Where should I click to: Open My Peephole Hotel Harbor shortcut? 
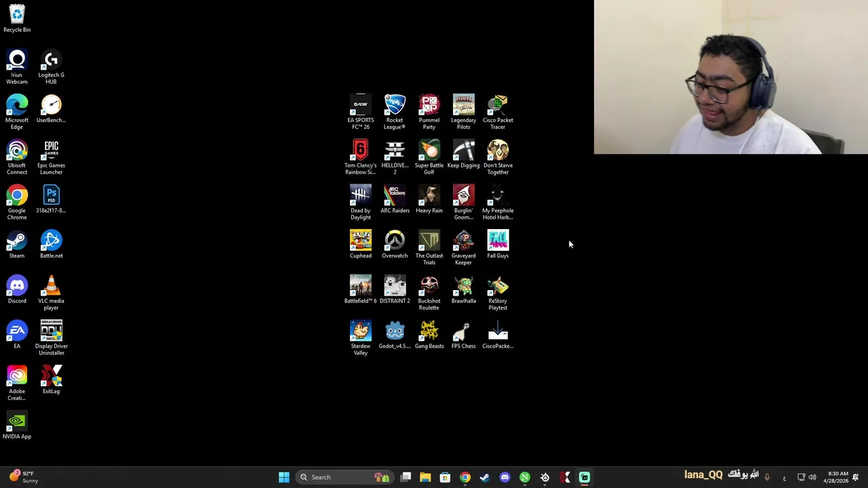(498, 203)
